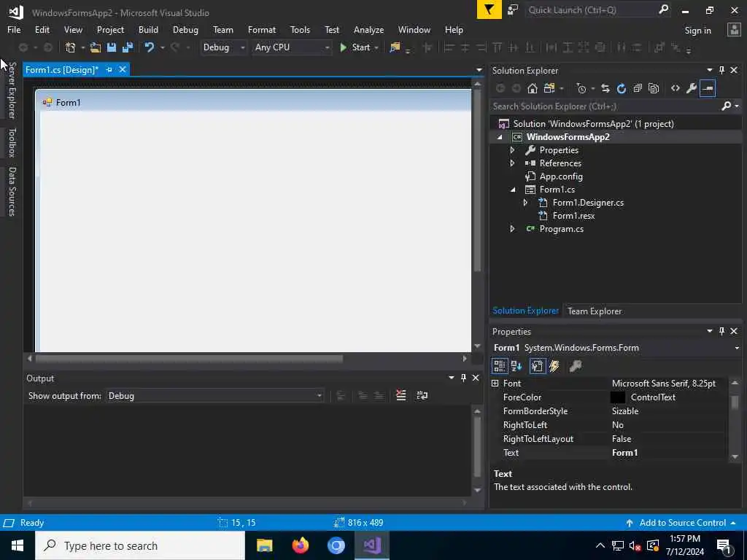Expand the Properties node in Solution Explorer
Image resolution: width=747 pixels, height=560 pixels.
coord(513,150)
